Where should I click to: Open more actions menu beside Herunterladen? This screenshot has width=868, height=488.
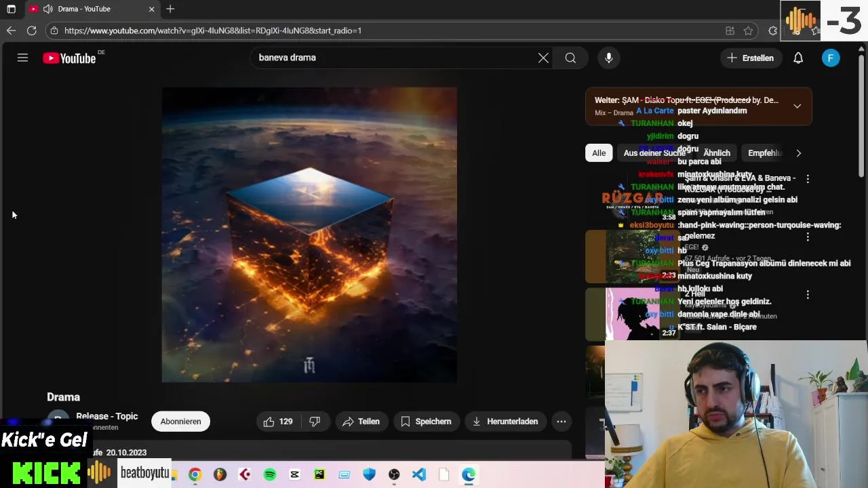pos(561,422)
